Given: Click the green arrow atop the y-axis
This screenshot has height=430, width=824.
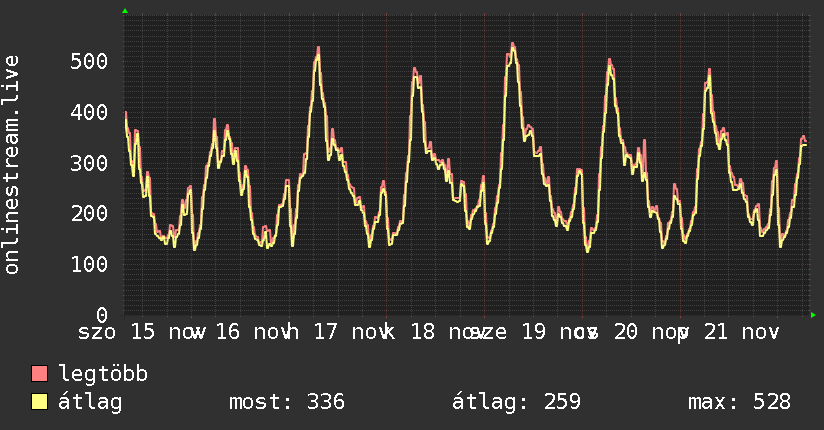Looking at the screenshot, I should point(125,11).
